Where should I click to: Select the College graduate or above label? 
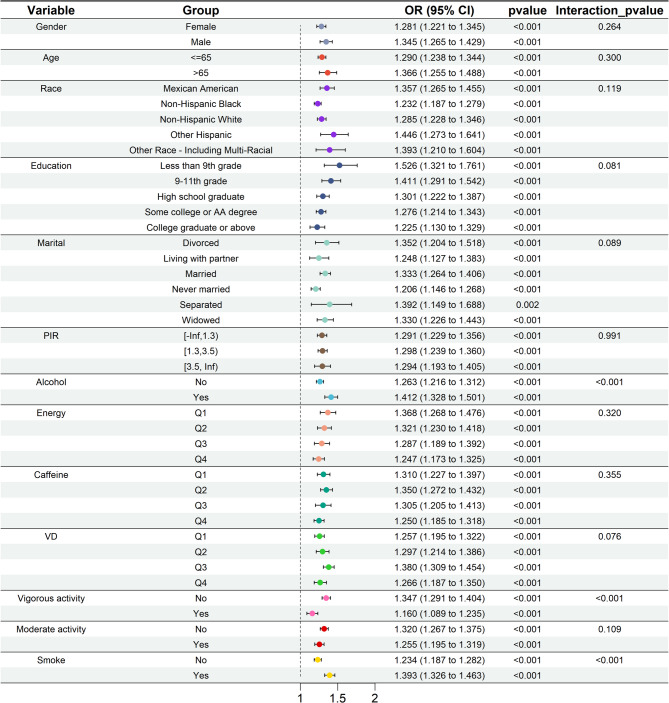(x=207, y=227)
